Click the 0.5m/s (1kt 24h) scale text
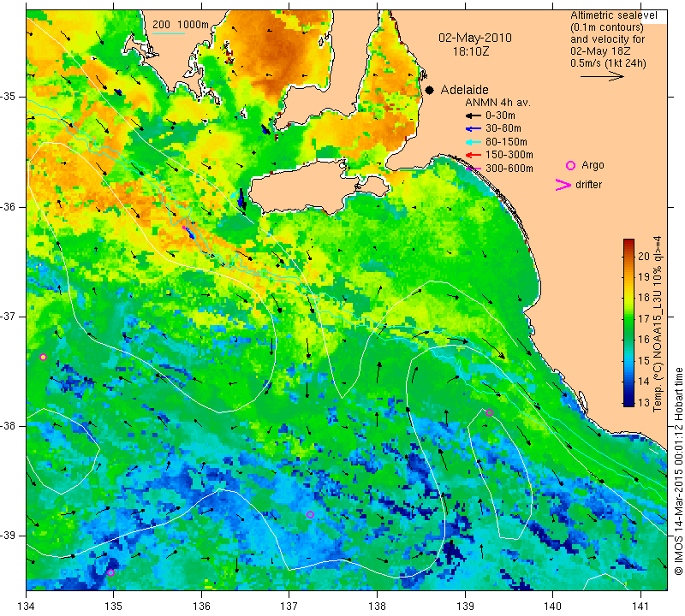This screenshot has height=616, width=685. click(x=608, y=63)
